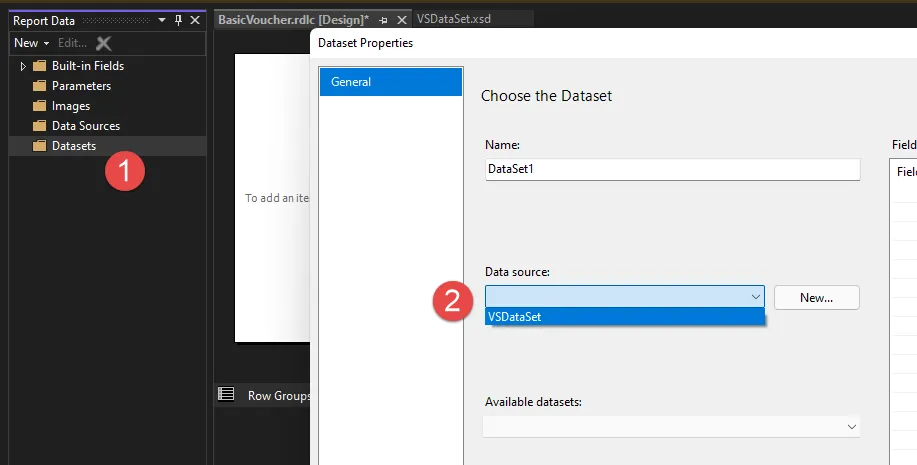The image size is (917, 465).
Task: Select the General page in Dataset Properties
Action: pyautogui.click(x=390, y=82)
